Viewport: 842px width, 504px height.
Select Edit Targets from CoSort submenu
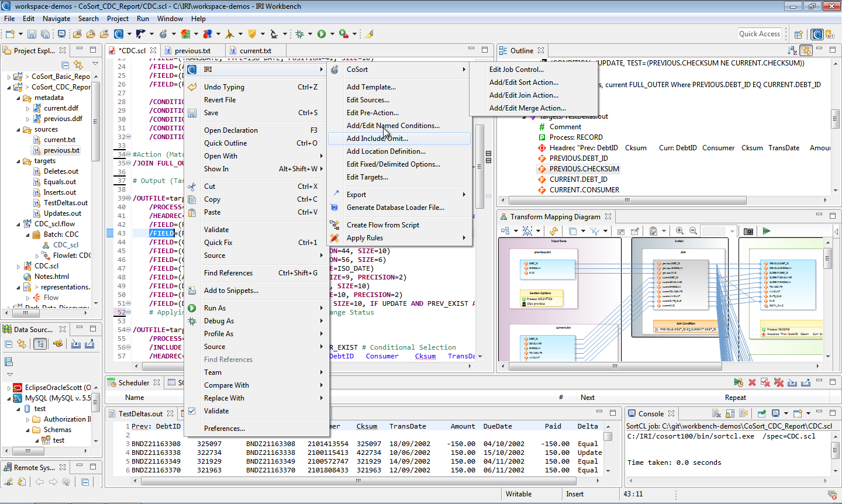pos(367,177)
